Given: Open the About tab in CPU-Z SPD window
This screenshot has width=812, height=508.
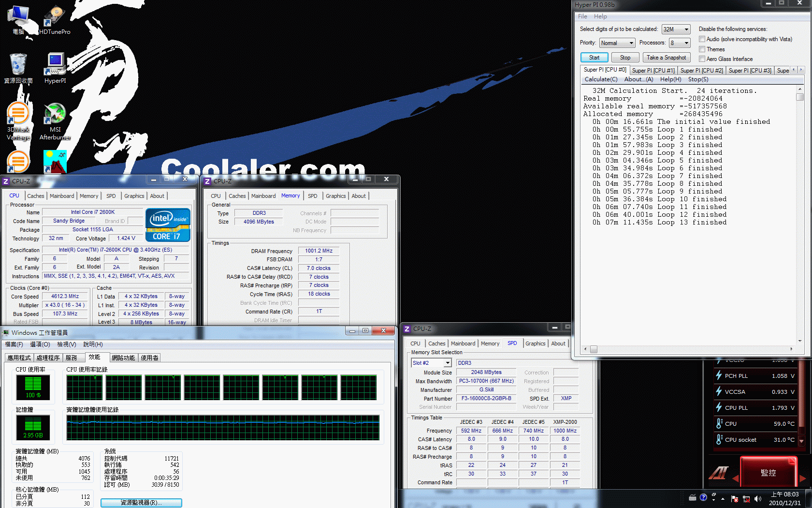Looking at the screenshot, I should 558,344.
